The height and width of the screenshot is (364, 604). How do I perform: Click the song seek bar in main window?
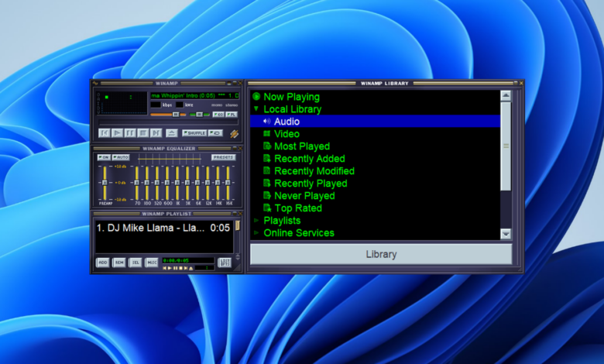[168, 122]
